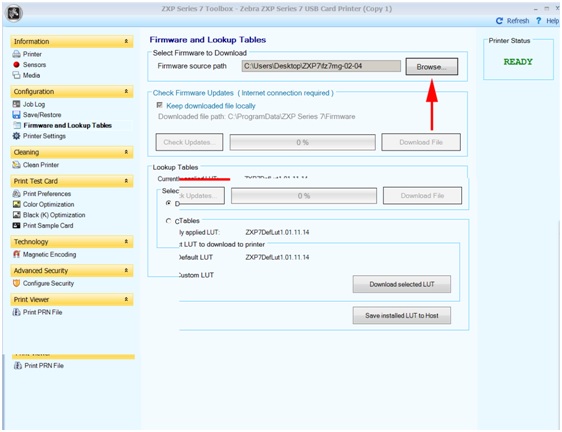This screenshot has height=432, width=562.
Task: Click the Zebra application logo icon
Action: tap(14, 13)
